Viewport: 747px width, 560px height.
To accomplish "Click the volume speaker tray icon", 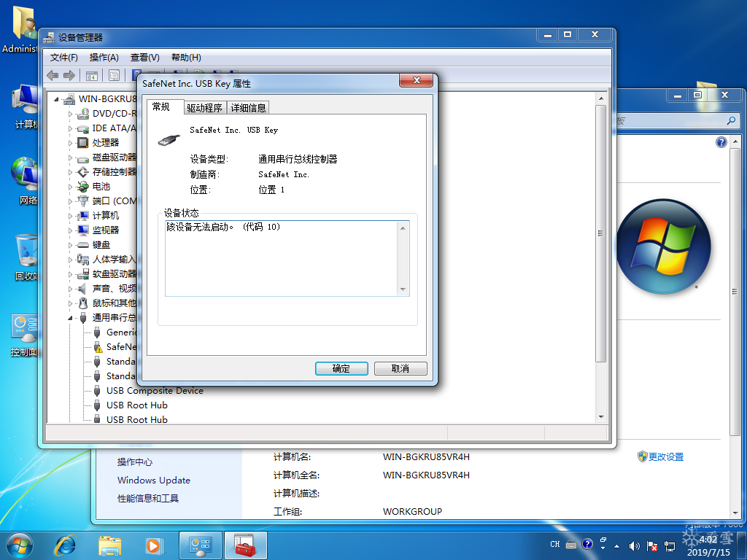I will coord(634,546).
